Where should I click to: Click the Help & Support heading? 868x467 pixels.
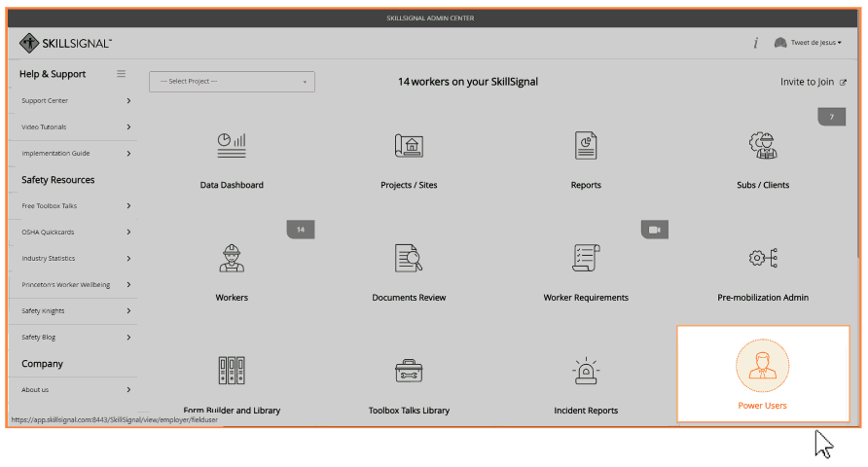(x=53, y=74)
